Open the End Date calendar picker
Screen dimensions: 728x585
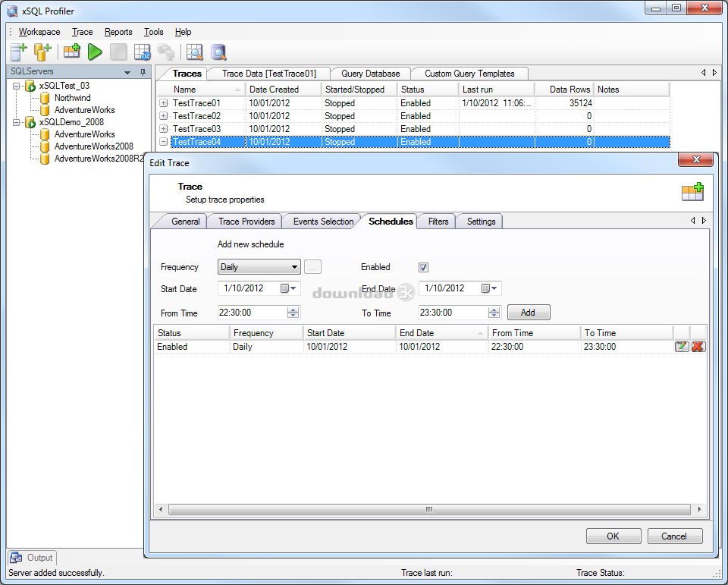[x=489, y=288]
